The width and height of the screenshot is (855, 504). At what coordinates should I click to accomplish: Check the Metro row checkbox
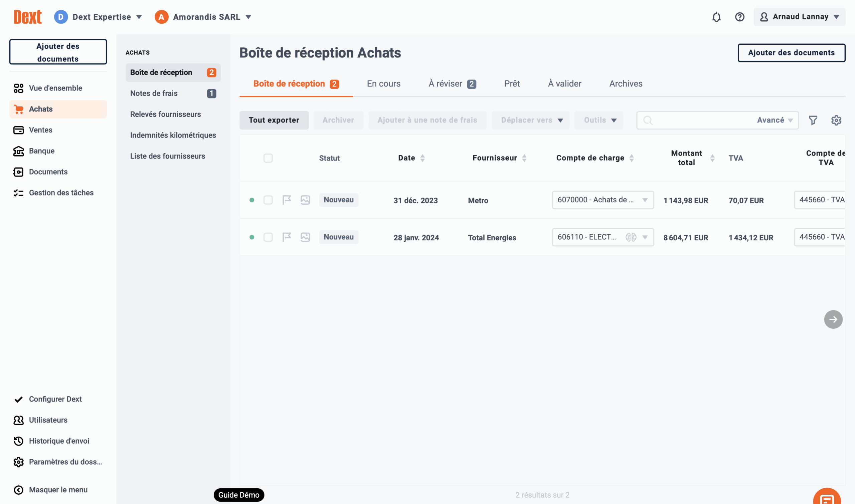[x=268, y=200]
